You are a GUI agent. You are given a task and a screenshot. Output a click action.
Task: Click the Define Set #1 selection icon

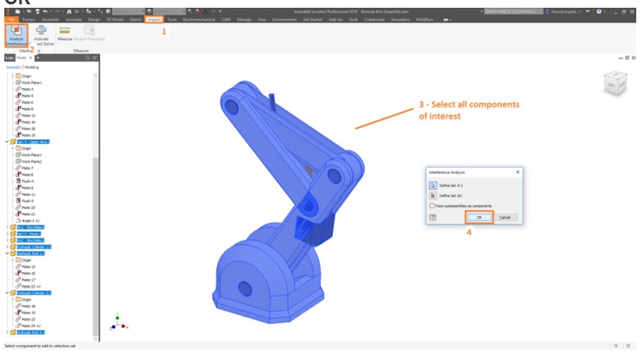tap(432, 184)
